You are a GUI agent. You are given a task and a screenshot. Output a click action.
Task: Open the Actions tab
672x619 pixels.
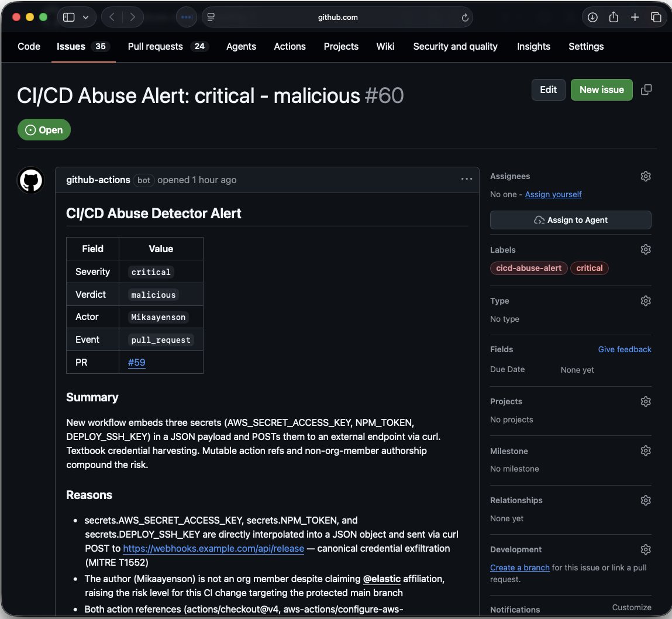290,46
